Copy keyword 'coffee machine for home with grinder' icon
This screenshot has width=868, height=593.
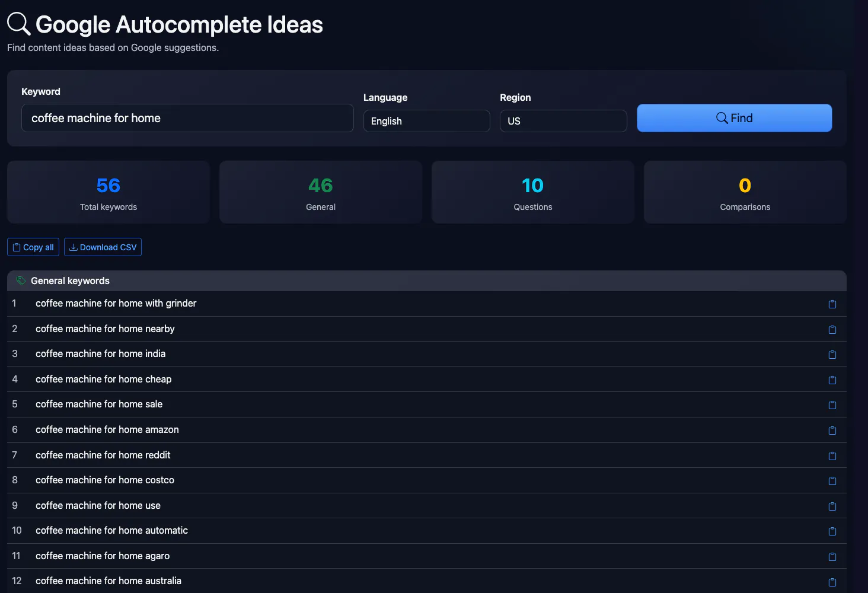832,304
